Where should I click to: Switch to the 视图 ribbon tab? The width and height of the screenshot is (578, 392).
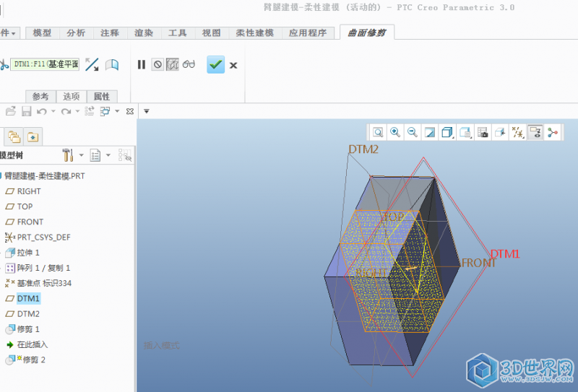pyautogui.click(x=211, y=32)
